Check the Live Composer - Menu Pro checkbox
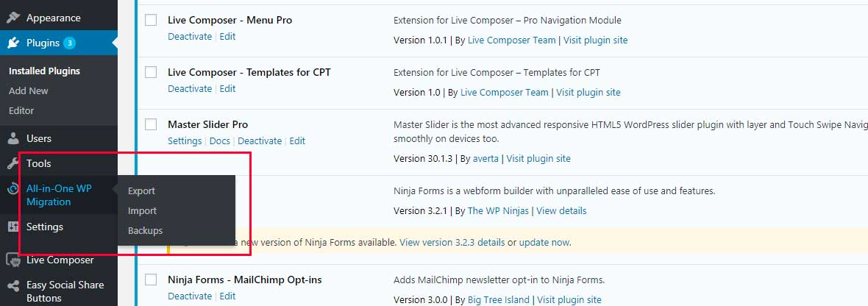This screenshot has height=306, width=868. 151,21
